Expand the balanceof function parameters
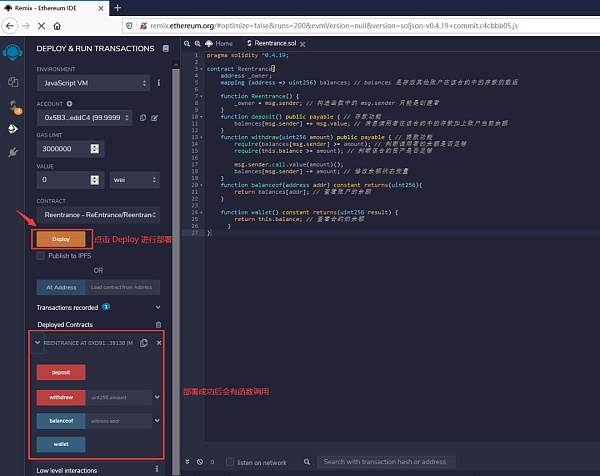 coord(157,421)
